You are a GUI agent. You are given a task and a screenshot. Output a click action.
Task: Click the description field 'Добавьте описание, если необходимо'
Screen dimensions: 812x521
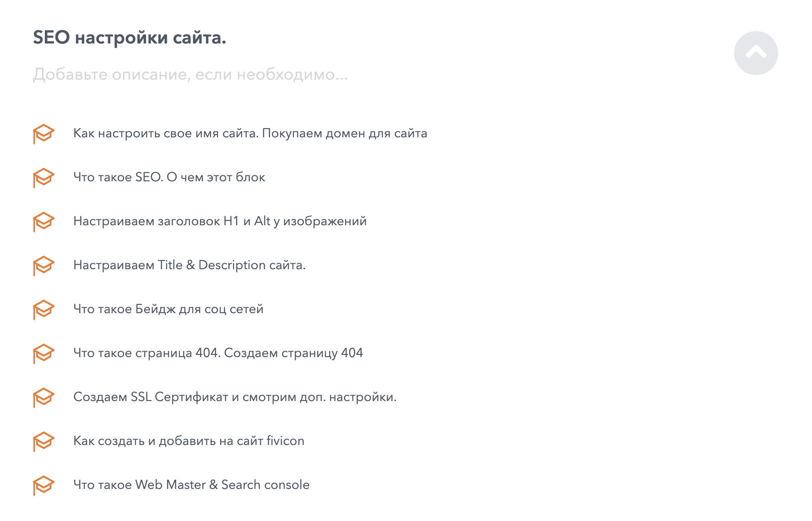click(x=190, y=74)
